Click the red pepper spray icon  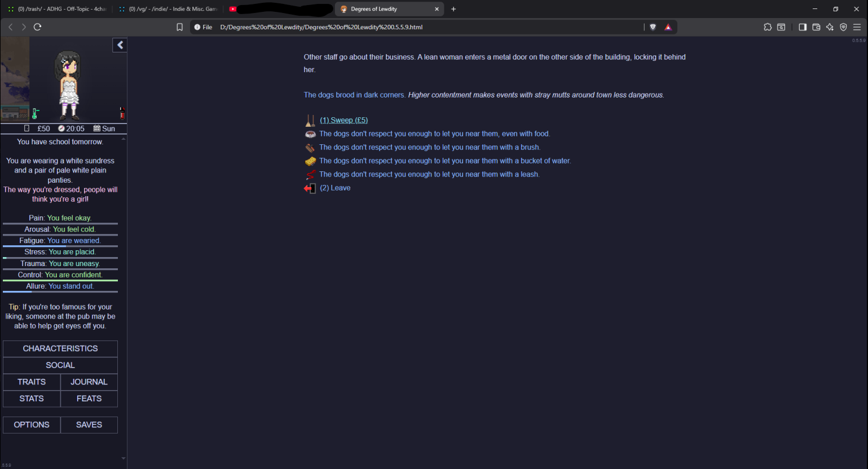[122, 113]
